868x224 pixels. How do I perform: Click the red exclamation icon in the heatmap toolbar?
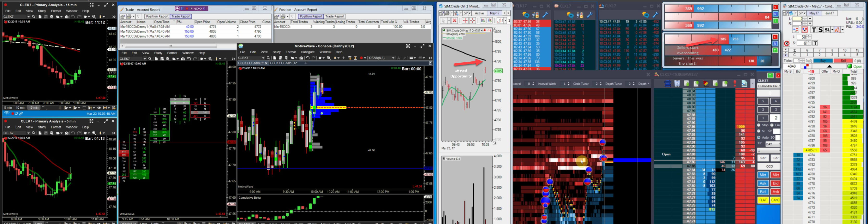pyautogui.click(x=735, y=83)
